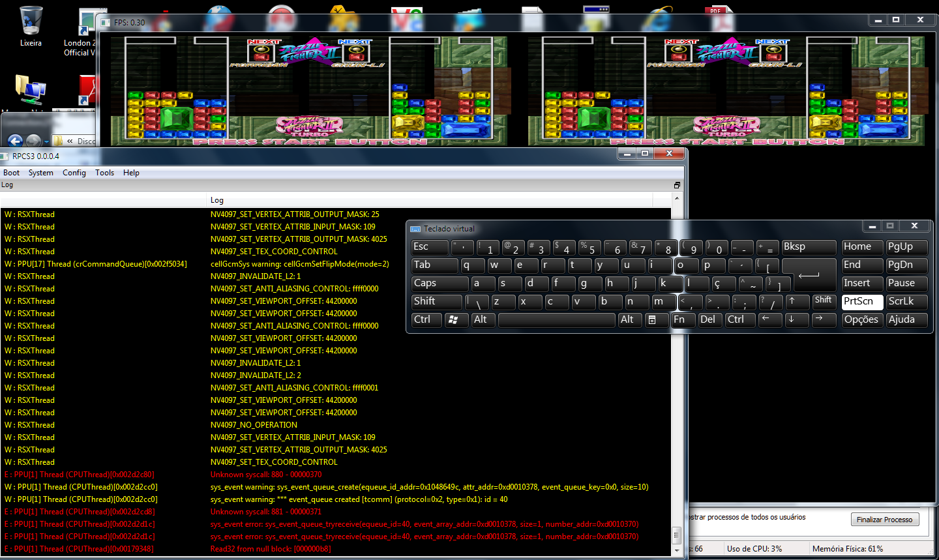
Task: Click the Bksp key on virtual keyboard
Action: pyautogui.click(x=809, y=247)
